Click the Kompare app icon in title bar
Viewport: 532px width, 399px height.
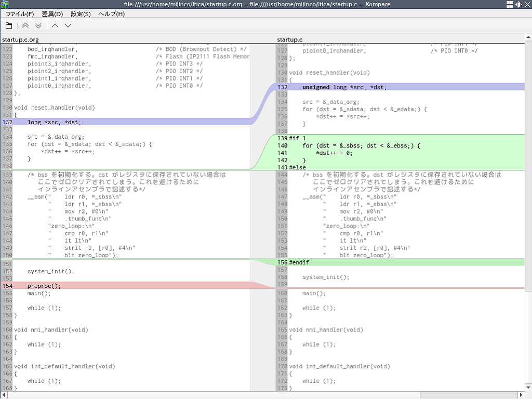coord(5,4)
